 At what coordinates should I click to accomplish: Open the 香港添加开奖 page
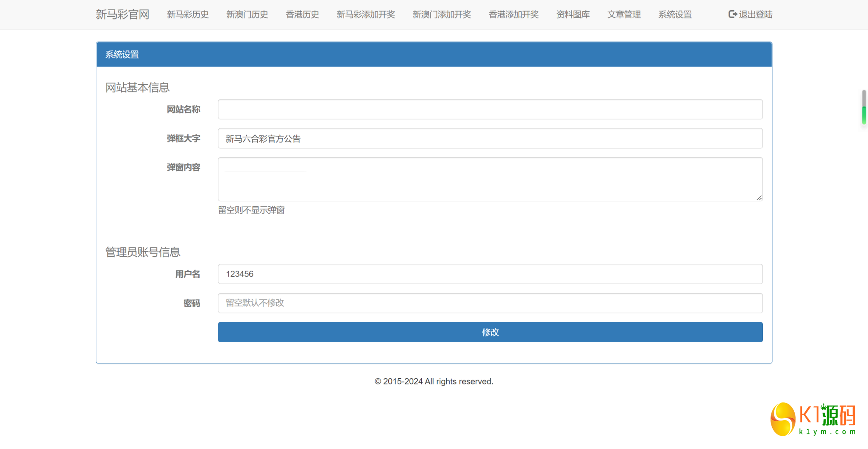514,14
